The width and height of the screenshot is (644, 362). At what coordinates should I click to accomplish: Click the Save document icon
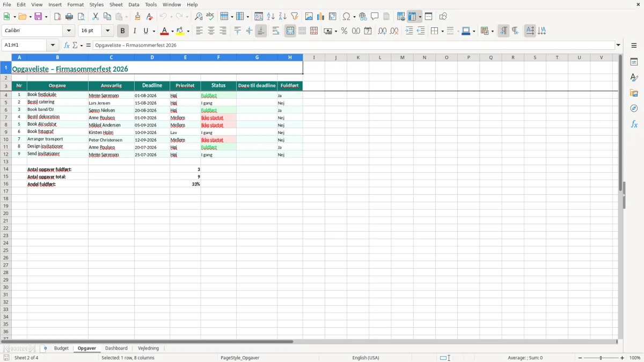[x=39, y=17]
